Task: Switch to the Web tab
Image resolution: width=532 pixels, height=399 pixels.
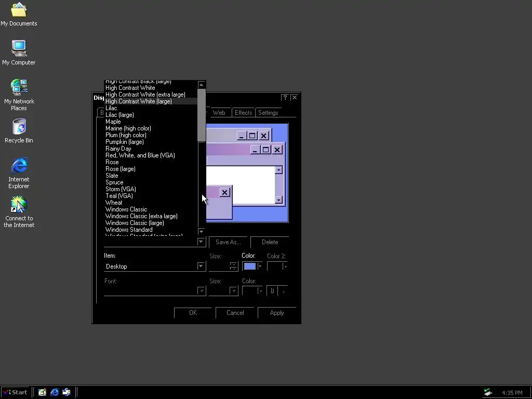Action: click(x=219, y=113)
